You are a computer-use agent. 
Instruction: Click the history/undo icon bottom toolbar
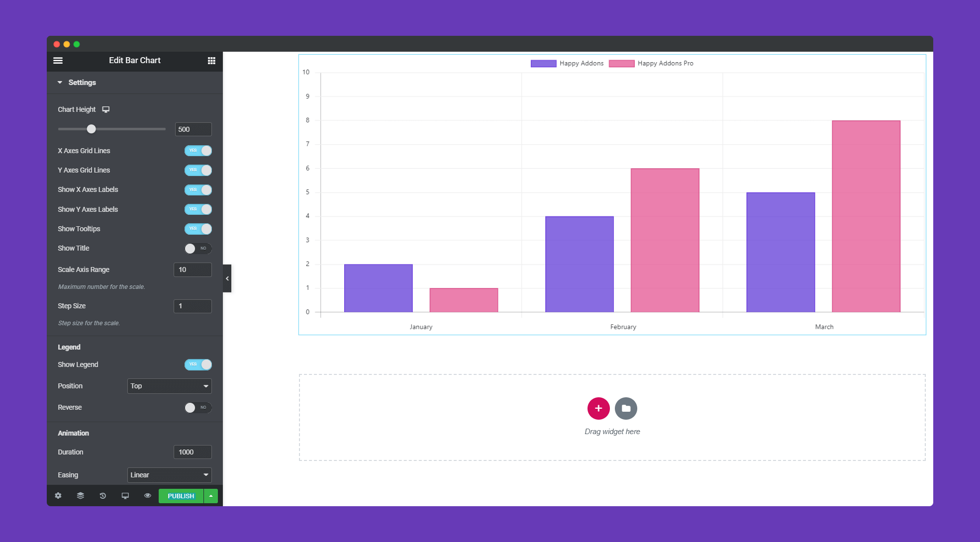[x=102, y=496]
